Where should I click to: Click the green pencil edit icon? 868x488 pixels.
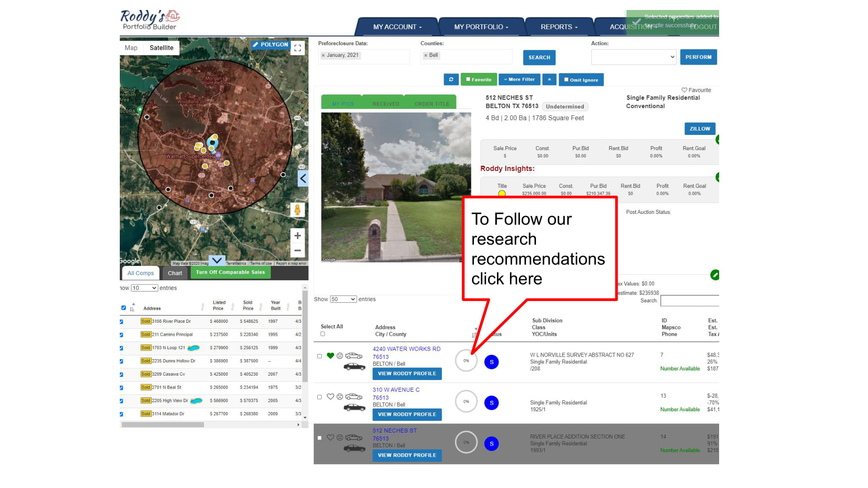point(715,275)
